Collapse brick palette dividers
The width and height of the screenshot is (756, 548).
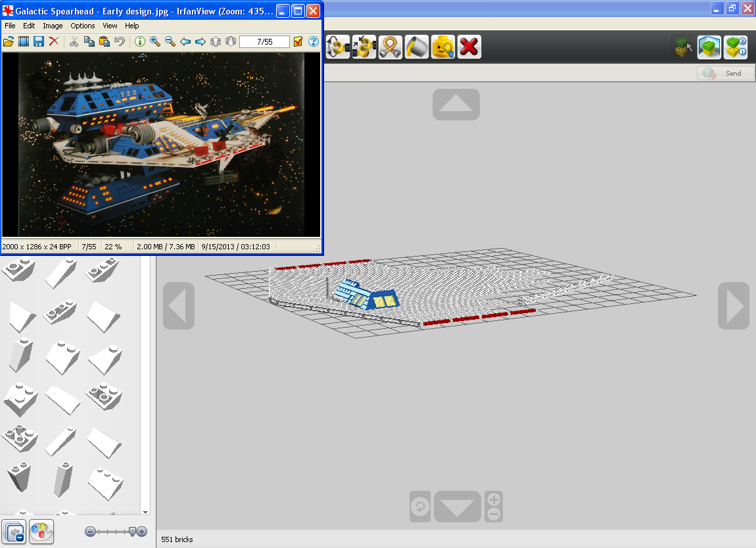pyautogui.click(x=14, y=532)
